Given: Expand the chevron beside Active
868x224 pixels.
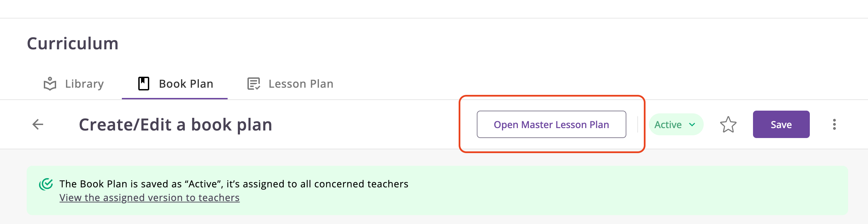Looking at the screenshot, I should 692,125.
